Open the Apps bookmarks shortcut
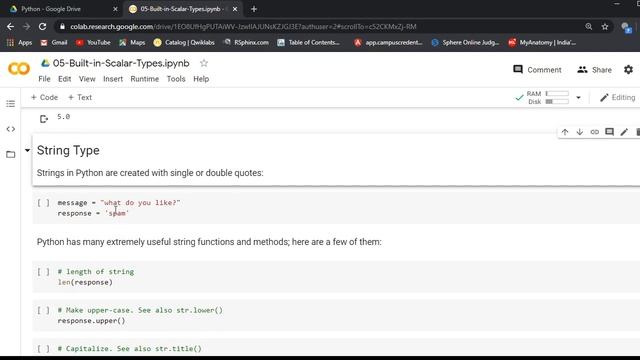This screenshot has width=640, height=360. click(x=19, y=42)
